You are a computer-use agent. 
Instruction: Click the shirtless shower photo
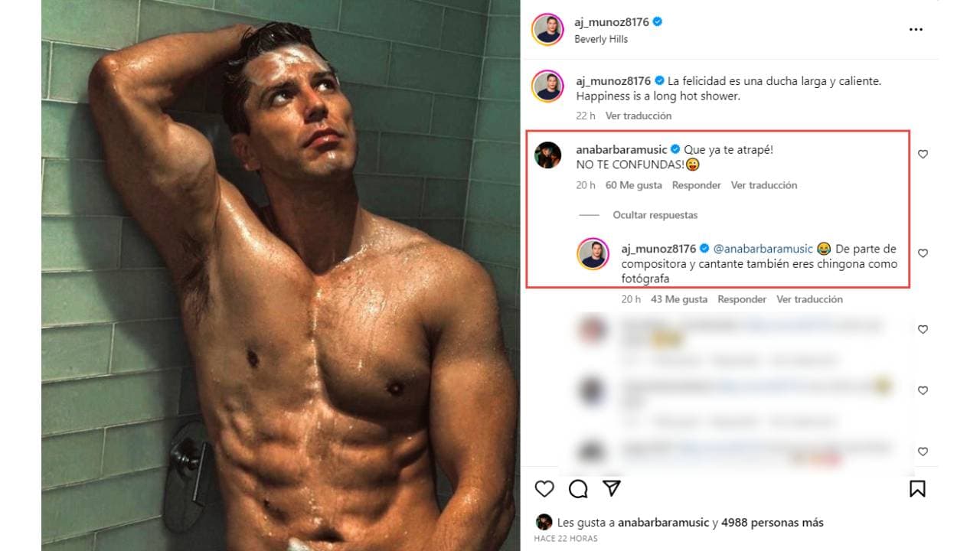280,275
